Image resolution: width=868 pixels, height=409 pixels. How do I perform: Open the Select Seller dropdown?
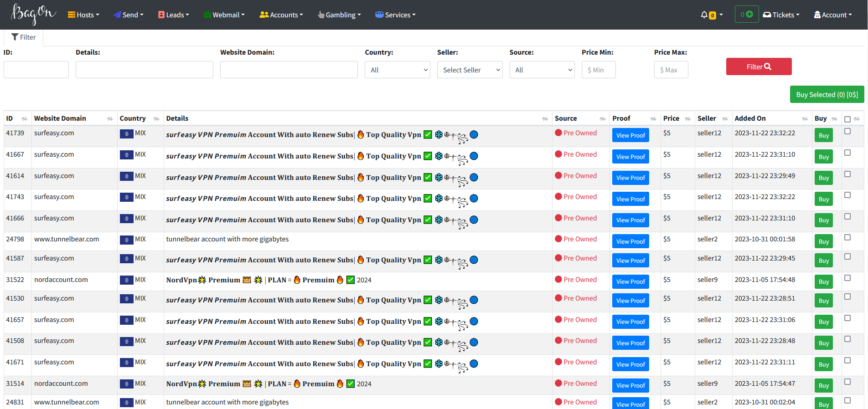(x=470, y=70)
